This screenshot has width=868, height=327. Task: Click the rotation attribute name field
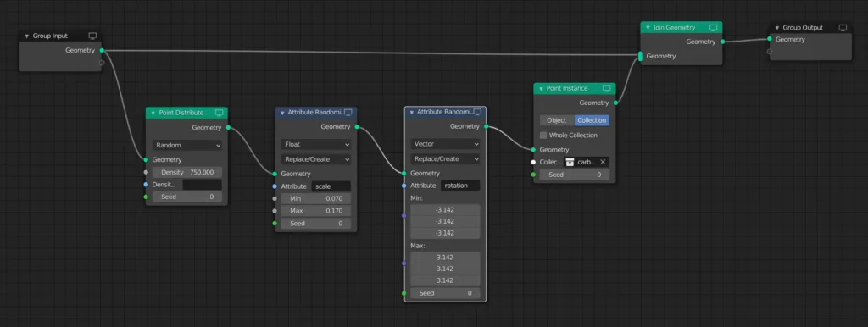click(x=460, y=186)
